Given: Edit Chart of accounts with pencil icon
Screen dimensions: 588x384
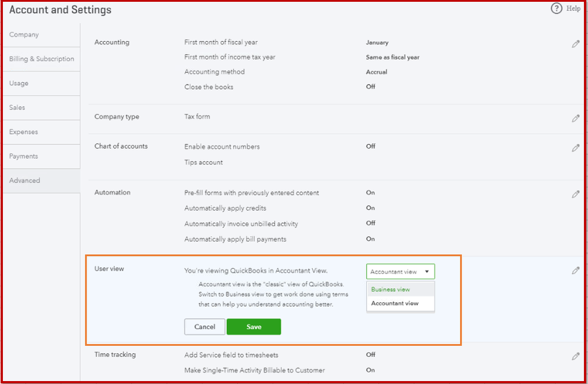Looking at the screenshot, I should (x=576, y=148).
